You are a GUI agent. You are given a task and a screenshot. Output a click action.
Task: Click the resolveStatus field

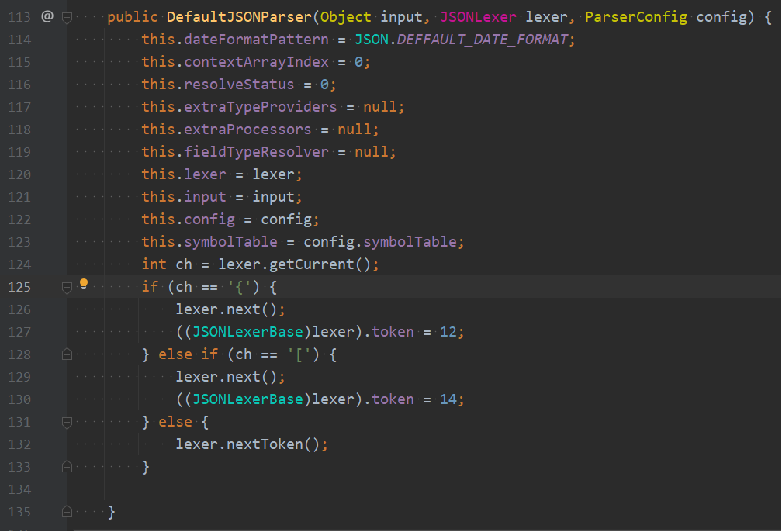tap(239, 85)
